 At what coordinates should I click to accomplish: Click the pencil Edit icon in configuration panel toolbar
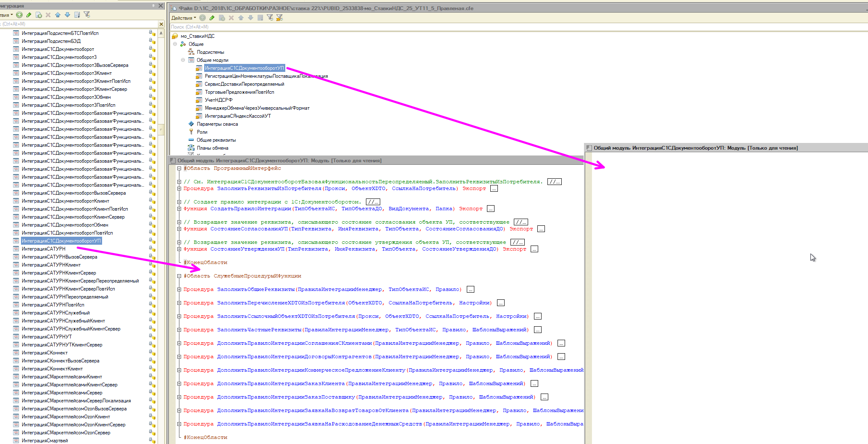click(29, 15)
